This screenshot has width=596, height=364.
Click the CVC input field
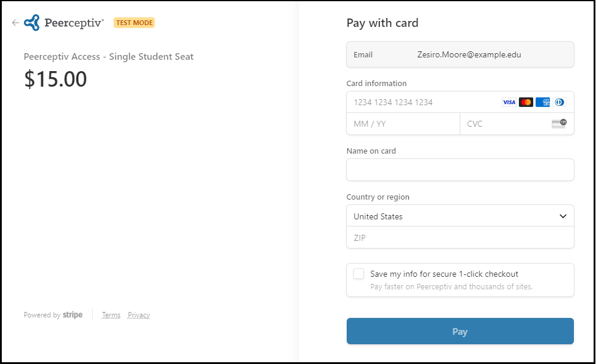[505, 124]
